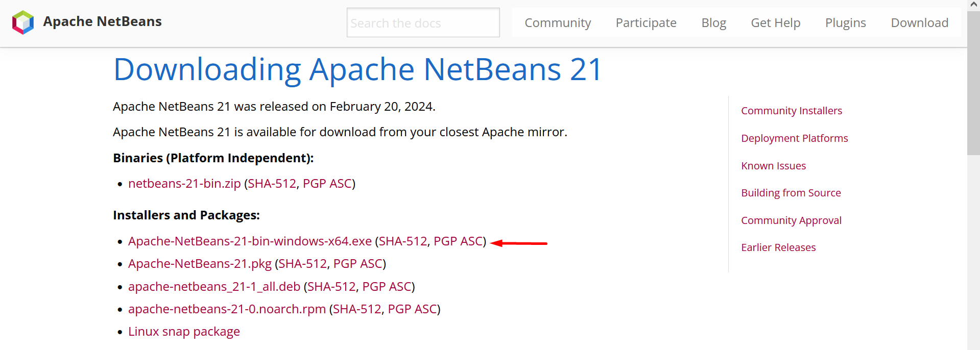980x350 pixels.
Task: Jump to Community Installers section
Action: 792,111
